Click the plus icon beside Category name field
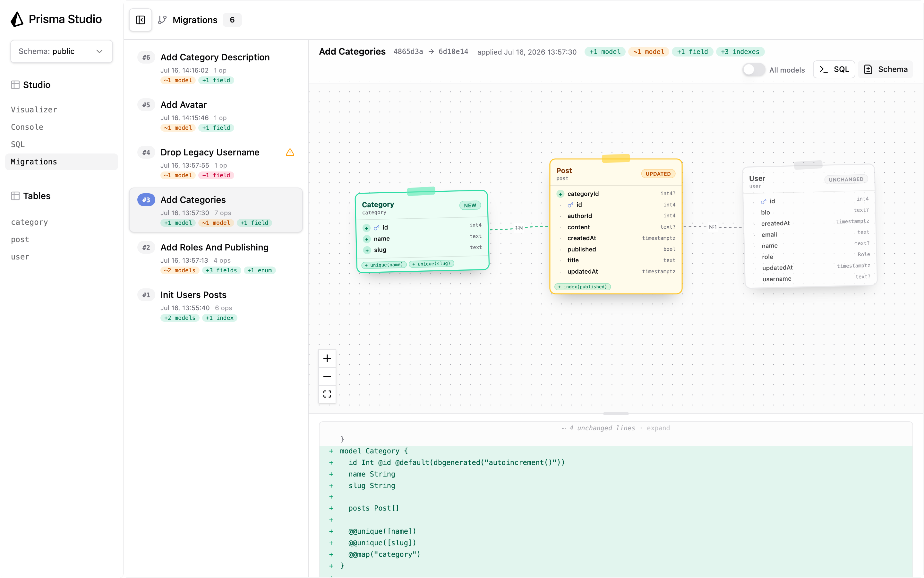The width and height of the screenshot is (924, 578). point(366,239)
